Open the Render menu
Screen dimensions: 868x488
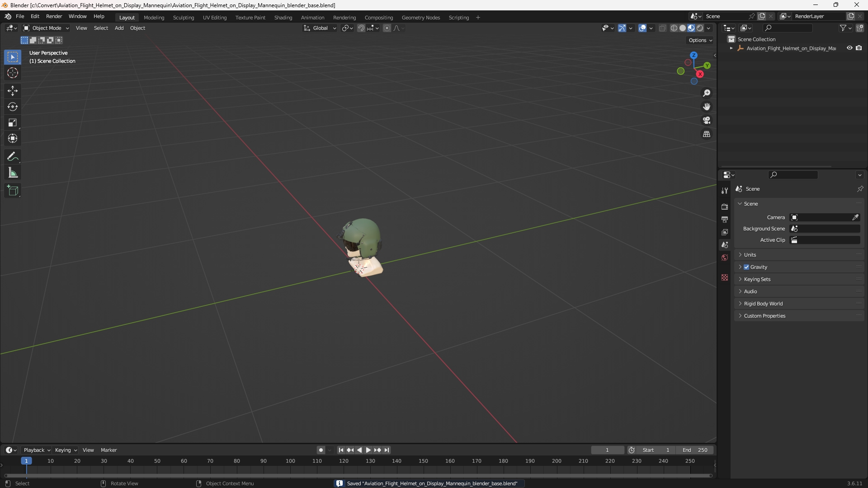(x=54, y=16)
